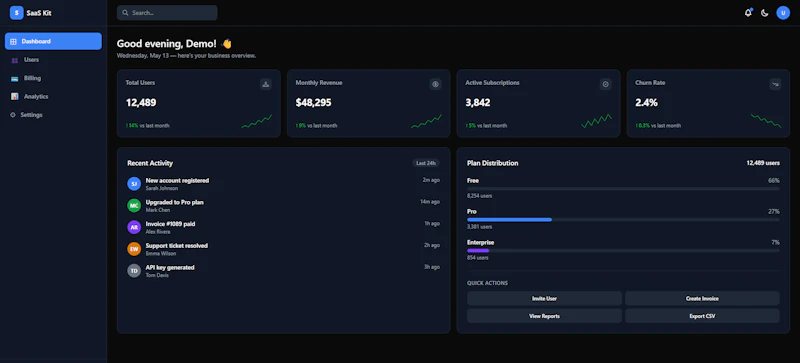The height and width of the screenshot is (363, 800).
Task: Click the '3,381 users' Pro count
Action: 480,227
